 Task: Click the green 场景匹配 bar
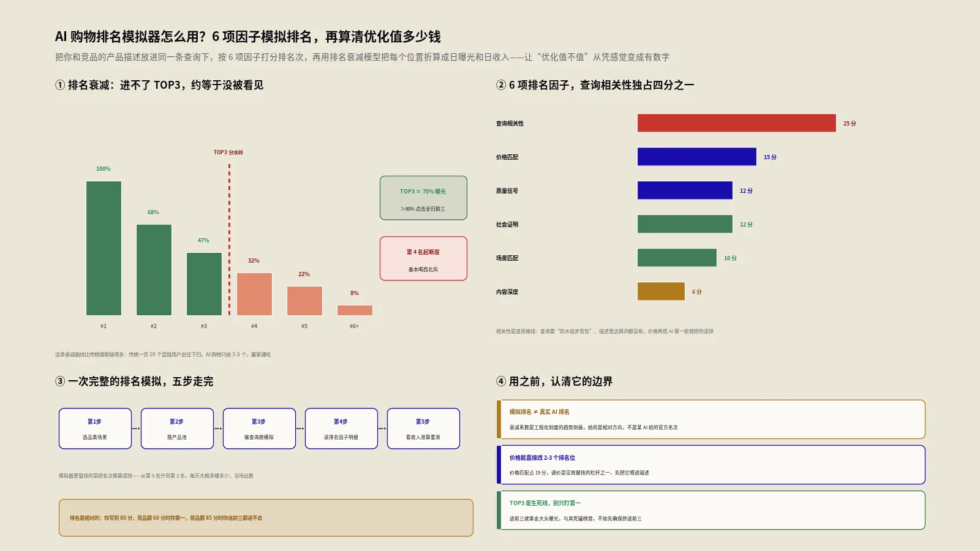click(x=677, y=258)
